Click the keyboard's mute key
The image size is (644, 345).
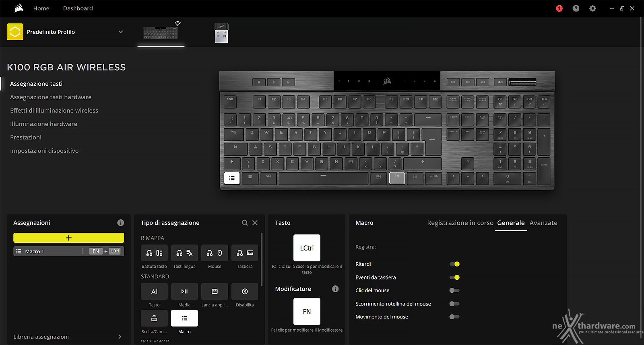tap(500, 82)
